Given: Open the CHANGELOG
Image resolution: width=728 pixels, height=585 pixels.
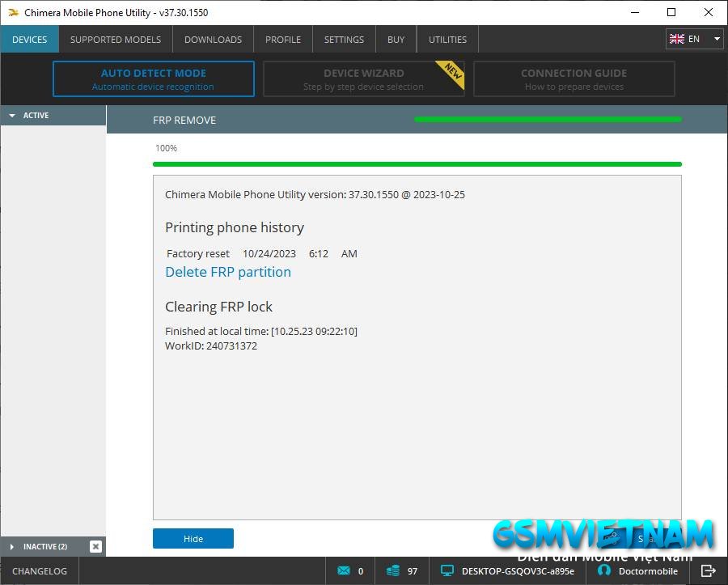Looking at the screenshot, I should click(x=40, y=571).
